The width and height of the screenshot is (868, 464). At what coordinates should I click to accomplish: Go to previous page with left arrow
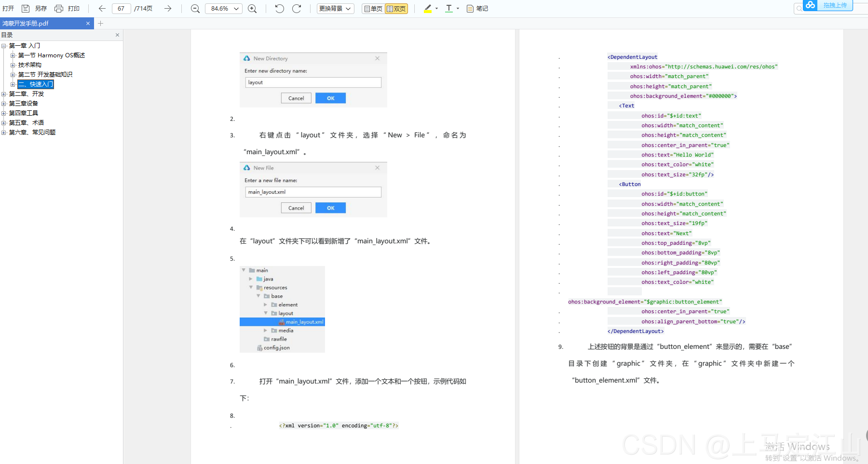[102, 8]
